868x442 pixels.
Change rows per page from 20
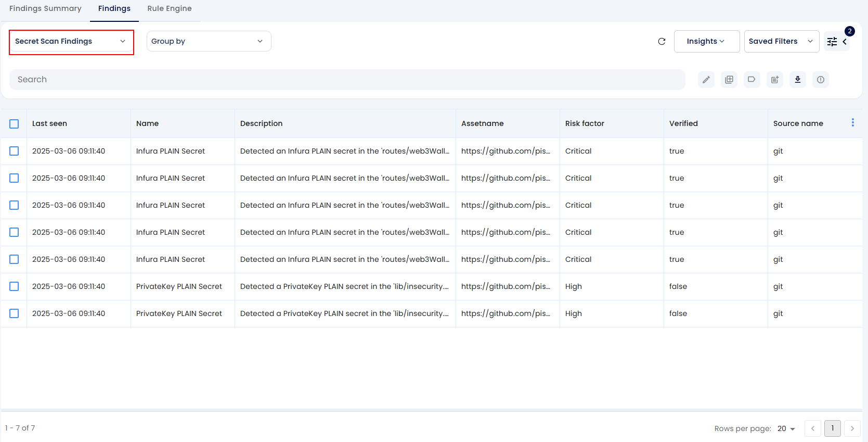tap(786, 428)
